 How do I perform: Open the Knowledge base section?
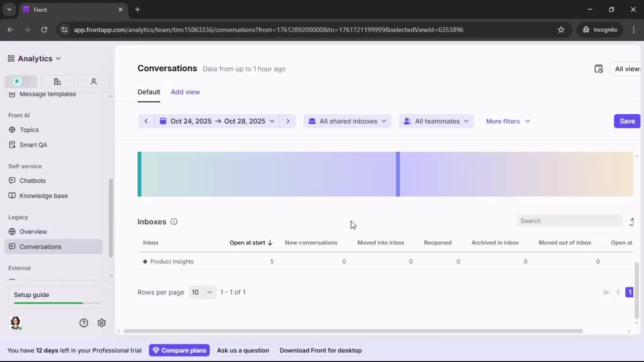[43, 196]
